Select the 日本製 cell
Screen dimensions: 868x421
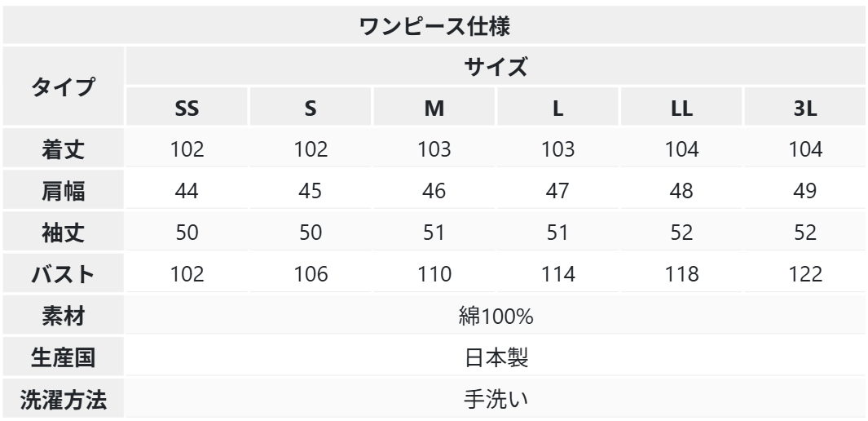[x=496, y=357]
